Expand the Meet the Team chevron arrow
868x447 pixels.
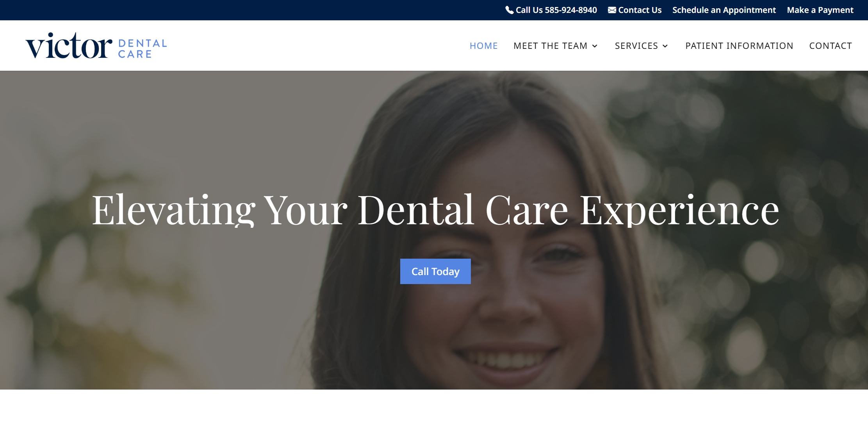point(595,46)
